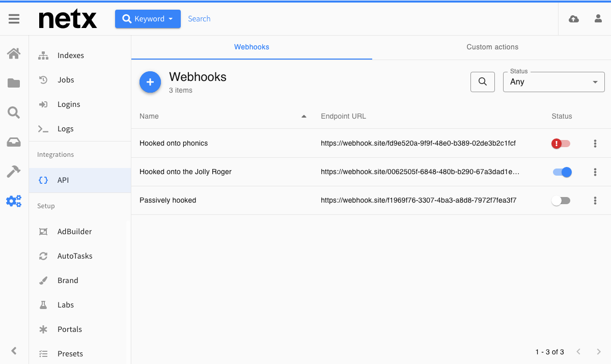This screenshot has width=611, height=364.
Task: Click the Logs terminal icon
Action: coord(43,129)
